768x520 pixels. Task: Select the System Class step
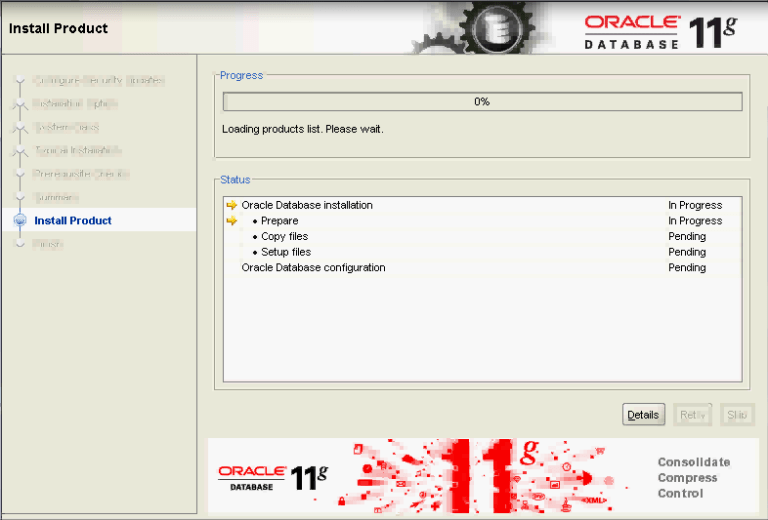tap(67, 127)
